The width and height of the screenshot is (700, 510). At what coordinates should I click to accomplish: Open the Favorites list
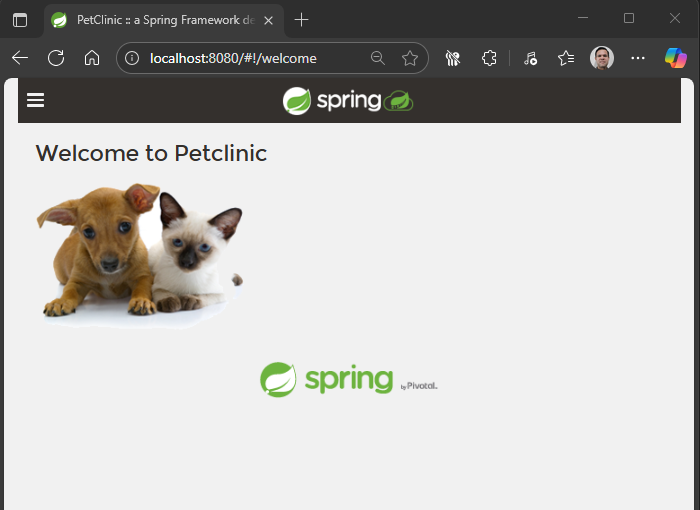566,58
